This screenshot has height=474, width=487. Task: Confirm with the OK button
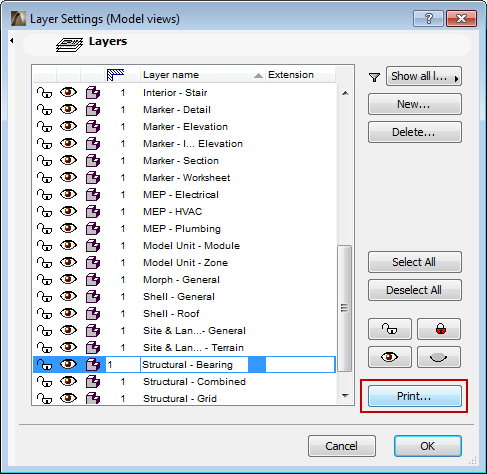pos(428,446)
